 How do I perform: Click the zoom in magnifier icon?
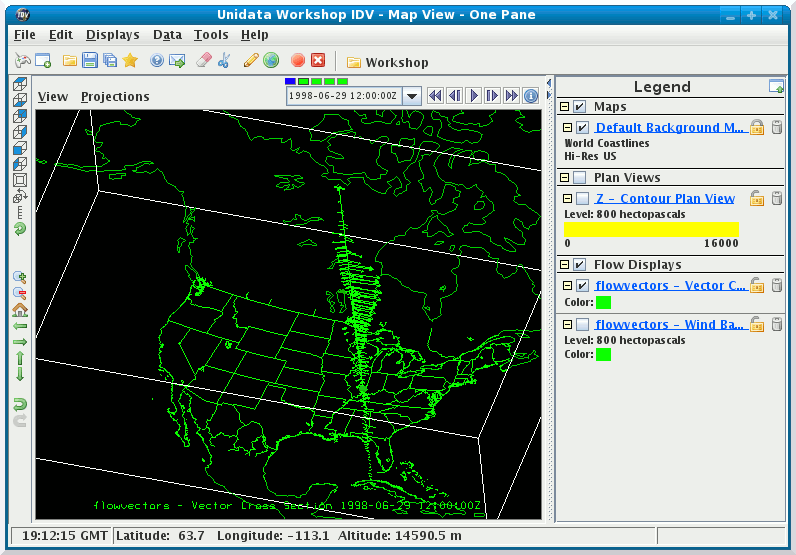point(20,277)
